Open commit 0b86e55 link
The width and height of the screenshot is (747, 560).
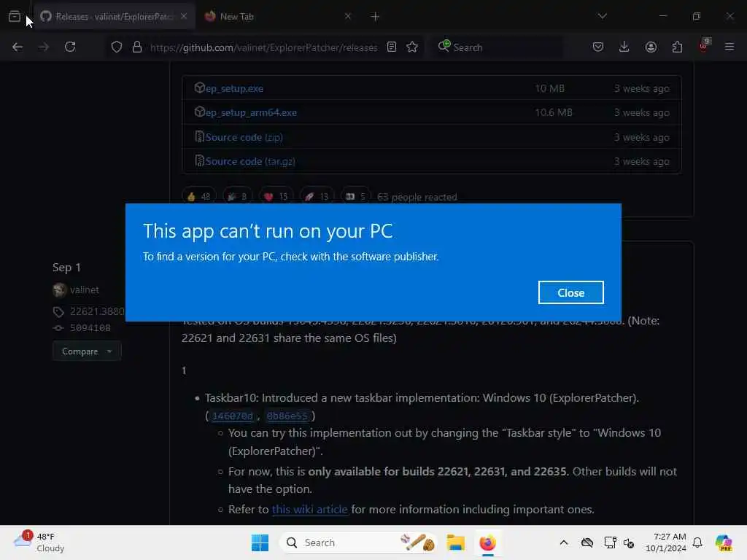(287, 416)
